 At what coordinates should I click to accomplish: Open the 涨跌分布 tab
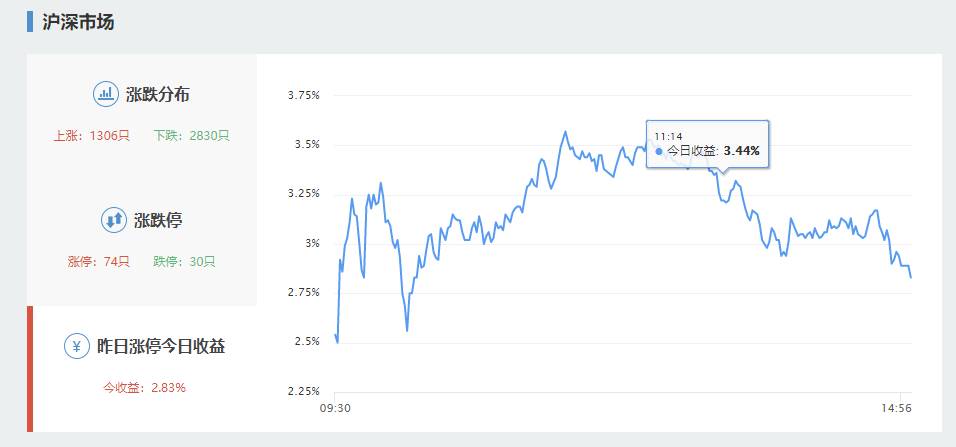tap(157, 95)
